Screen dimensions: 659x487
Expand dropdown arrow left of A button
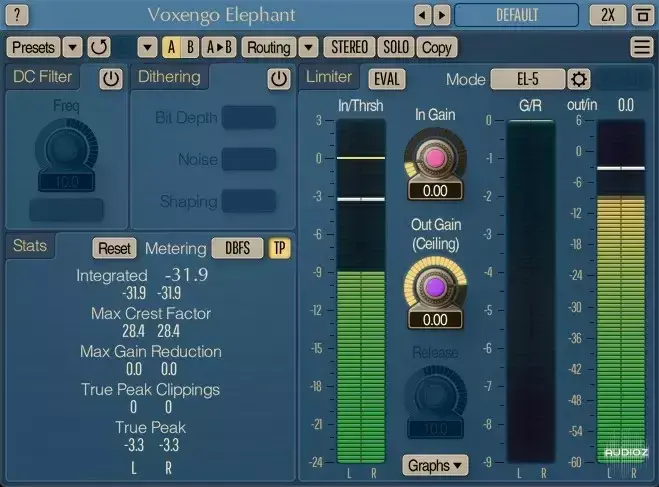click(x=147, y=47)
